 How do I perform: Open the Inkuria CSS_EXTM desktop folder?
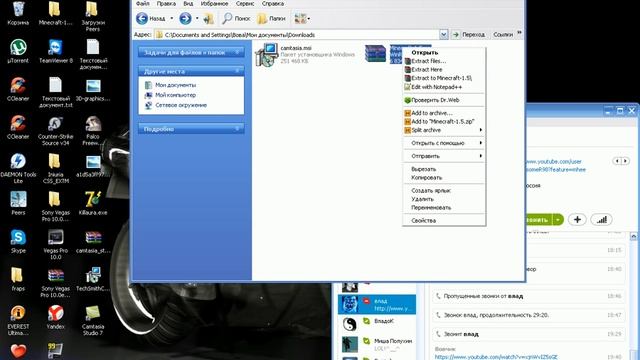pyautogui.click(x=56, y=168)
